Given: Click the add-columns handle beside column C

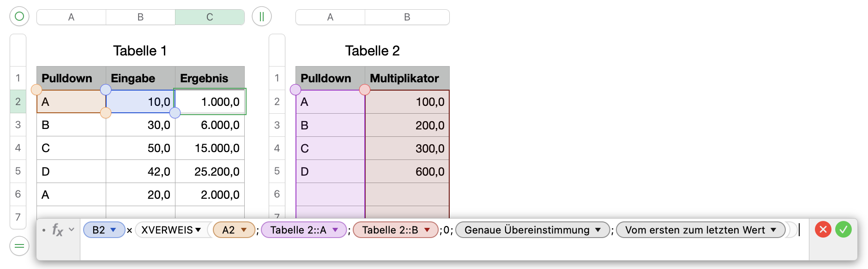Looking at the screenshot, I should click(262, 17).
